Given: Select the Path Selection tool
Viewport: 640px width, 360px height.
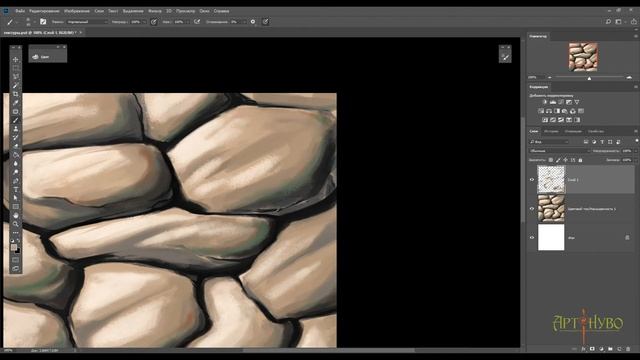Looking at the screenshot, I should tap(16, 198).
